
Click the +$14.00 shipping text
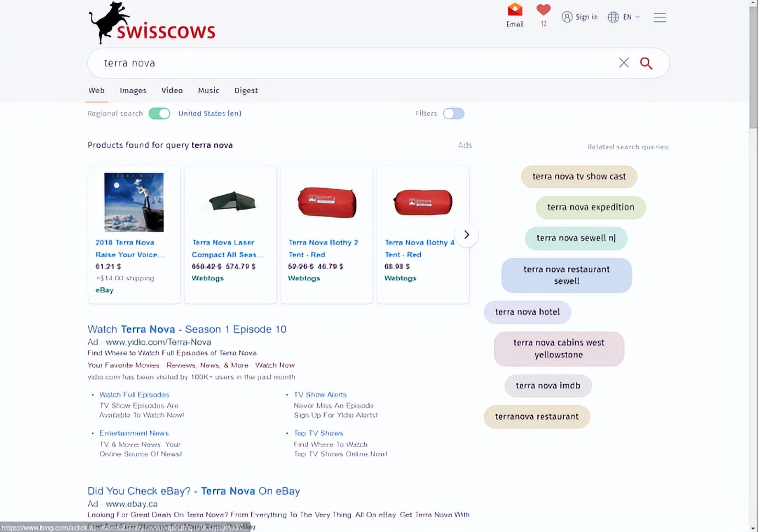point(125,279)
